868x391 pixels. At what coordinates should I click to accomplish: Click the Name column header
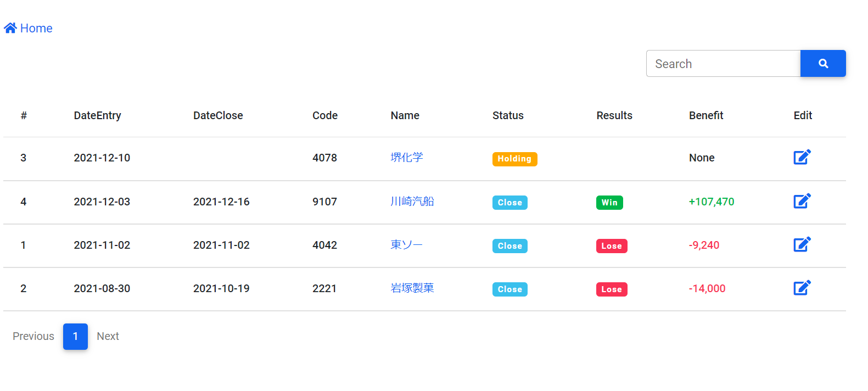pos(405,115)
